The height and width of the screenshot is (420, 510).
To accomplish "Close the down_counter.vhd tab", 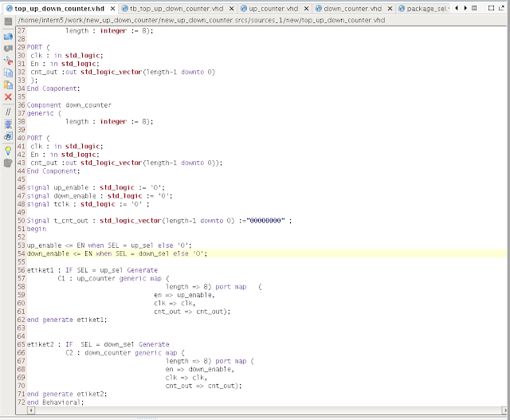I will (x=390, y=9).
